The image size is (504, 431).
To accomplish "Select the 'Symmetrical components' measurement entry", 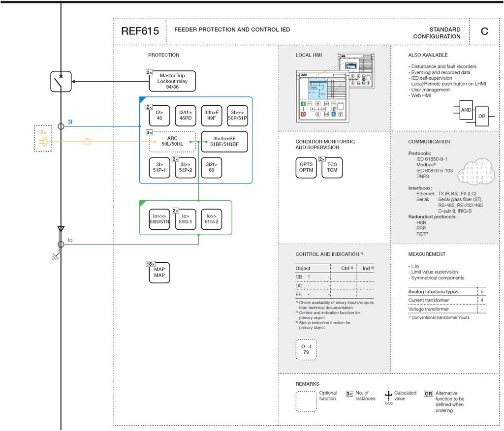I will pos(436,278).
